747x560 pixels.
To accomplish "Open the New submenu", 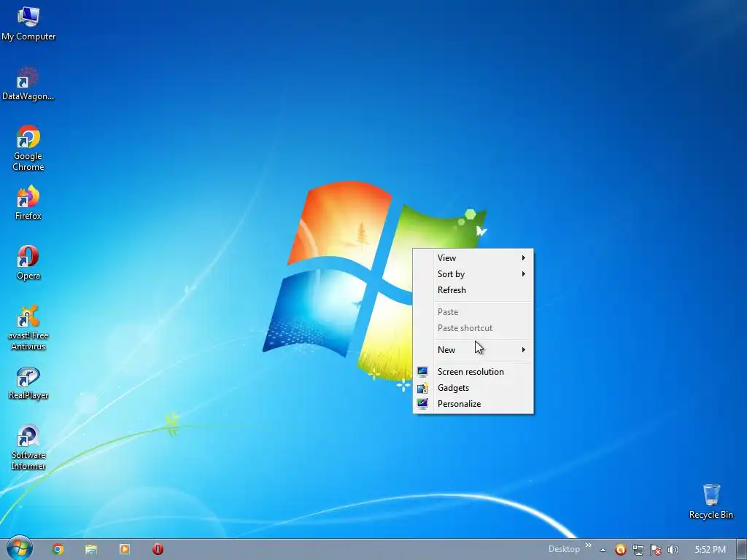I will [x=473, y=349].
